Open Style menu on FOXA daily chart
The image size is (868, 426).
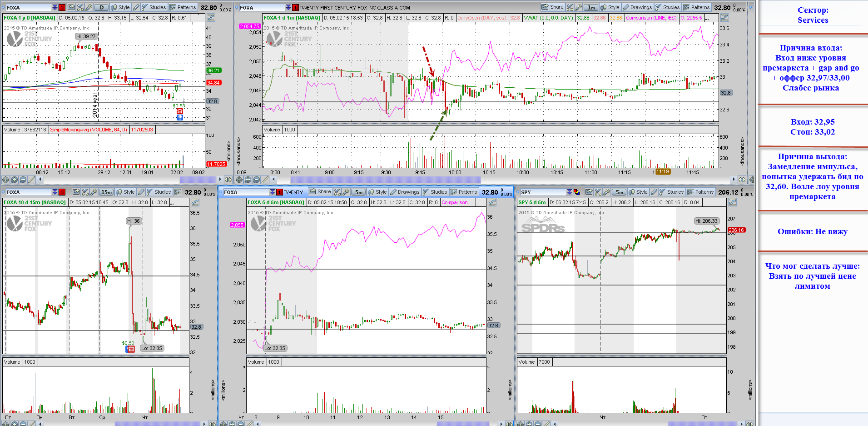click(x=120, y=7)
